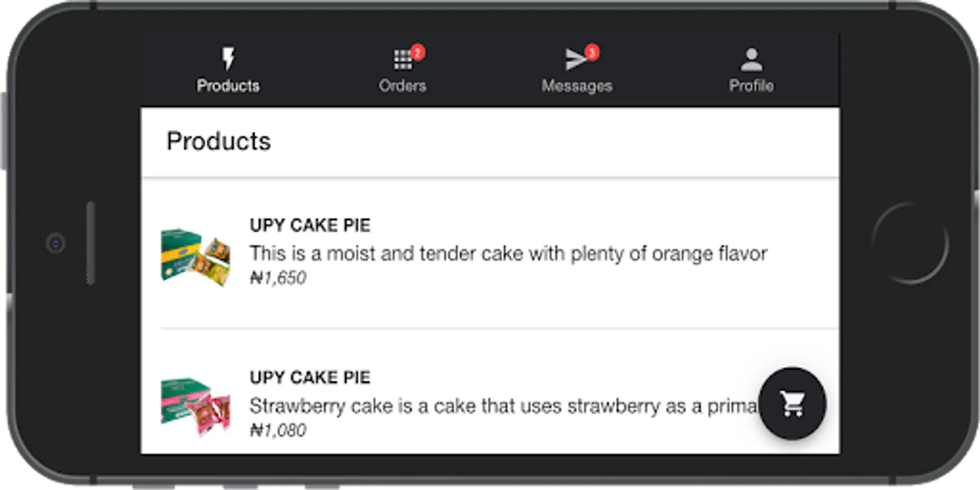Viewport: 980px width, 490px height.
Task: Switch to the Products tab label
Action: coord(228,85)
